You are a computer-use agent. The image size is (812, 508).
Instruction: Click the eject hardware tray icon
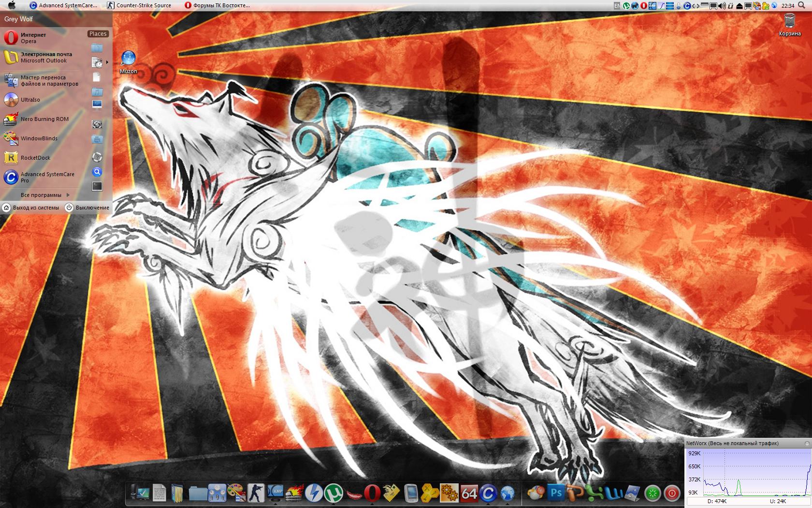pos(739,6)
